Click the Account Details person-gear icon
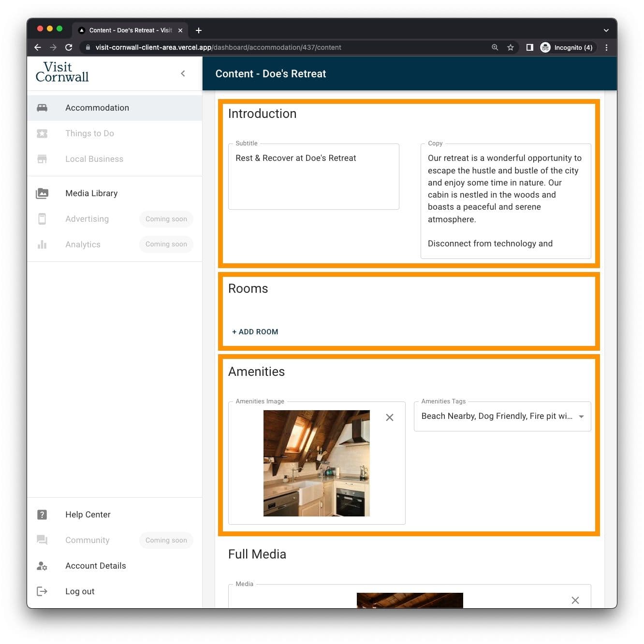 pos(42,566)
